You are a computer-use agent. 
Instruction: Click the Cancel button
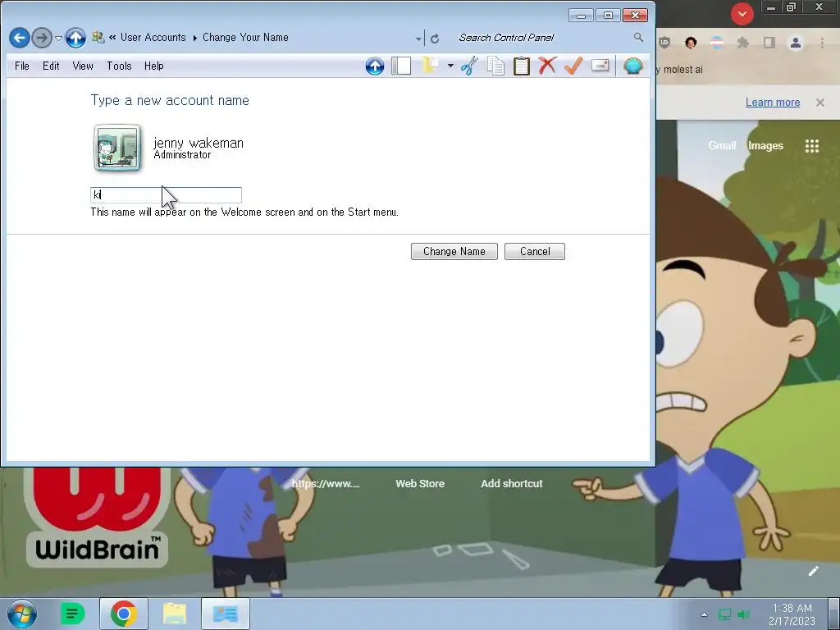point(535,251)
